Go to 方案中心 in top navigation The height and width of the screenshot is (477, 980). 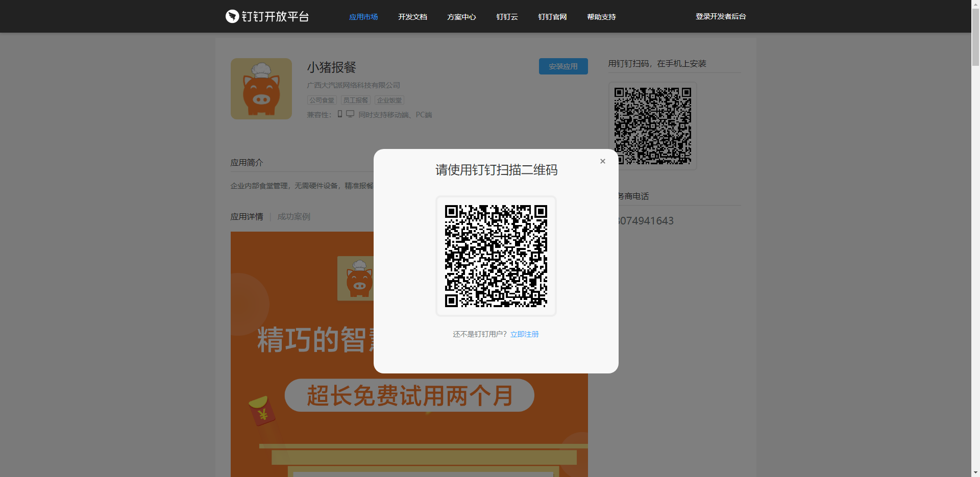point(461,17)
